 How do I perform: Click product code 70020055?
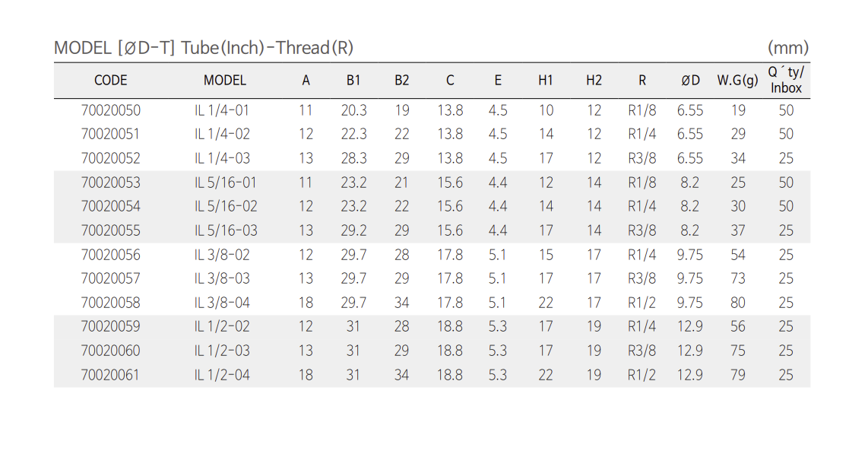(x=111, y=230)
